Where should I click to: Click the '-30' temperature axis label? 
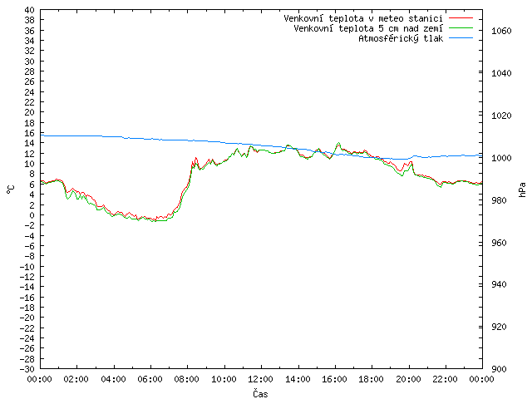(27, 369)
